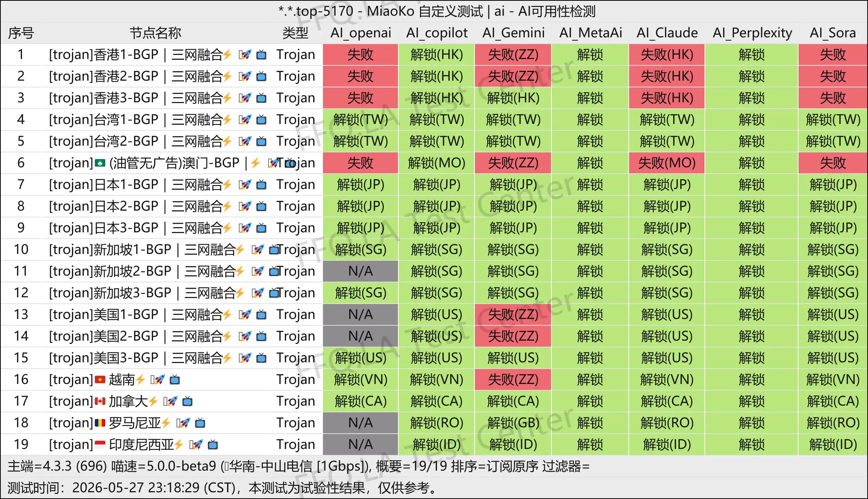
Task: Click the TV emoji in the 香港3-BGP row
Action: [x=261, y=98]
